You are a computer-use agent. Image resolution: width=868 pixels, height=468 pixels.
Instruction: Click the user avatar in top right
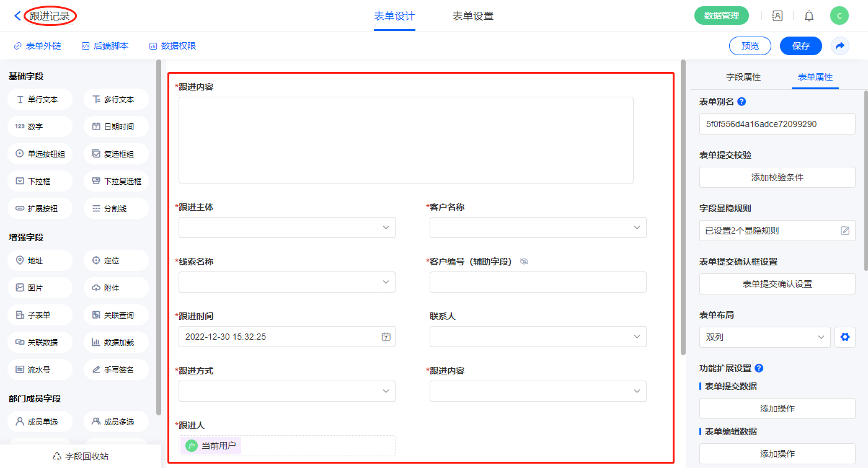(839, 16)
